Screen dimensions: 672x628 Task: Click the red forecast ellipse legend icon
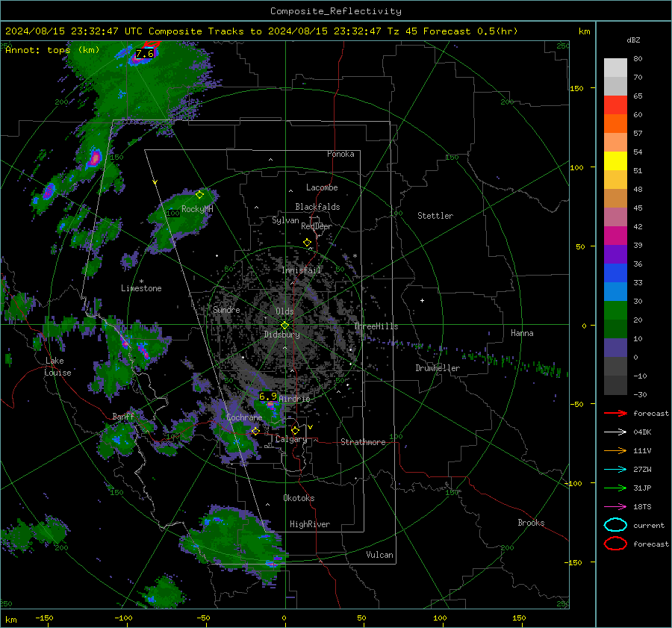(615, 544)
